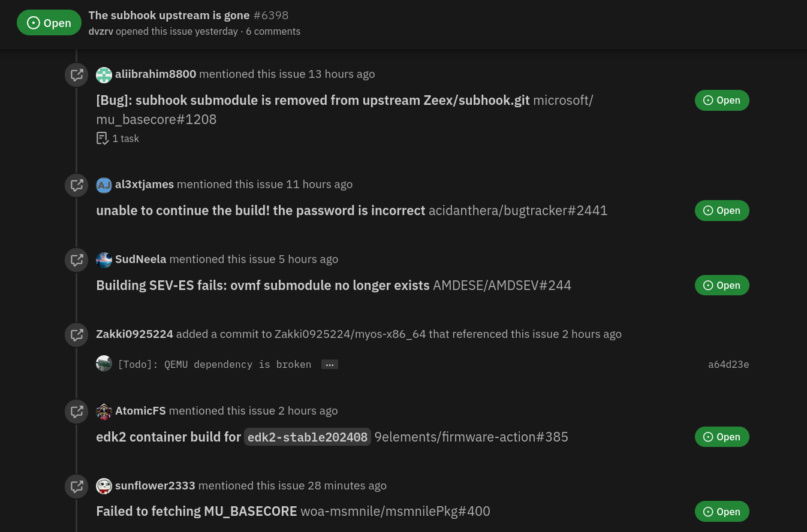Click sunflower2333's avatar icon

pyautogui.click(x=104, y=486)
